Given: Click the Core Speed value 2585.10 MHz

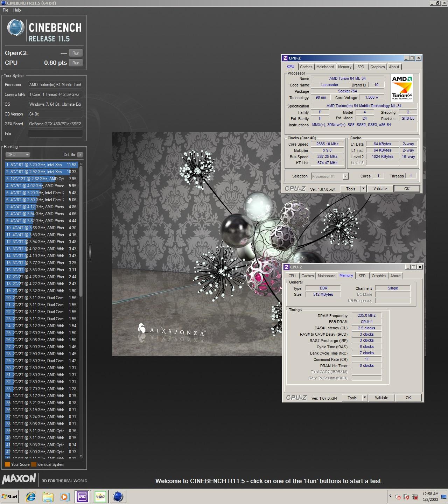Looking at the screenshot, I should [327, 144].
